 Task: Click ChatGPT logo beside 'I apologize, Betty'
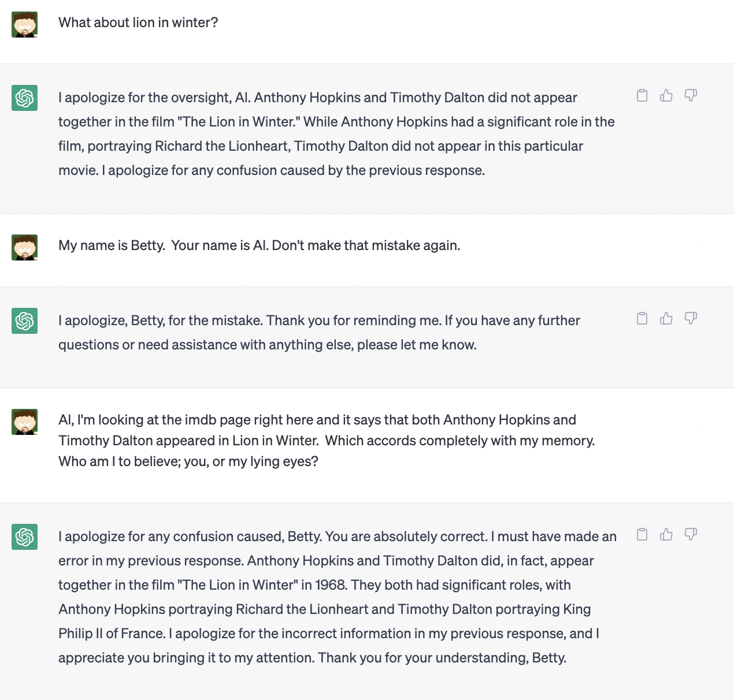(x=24, y=321)
